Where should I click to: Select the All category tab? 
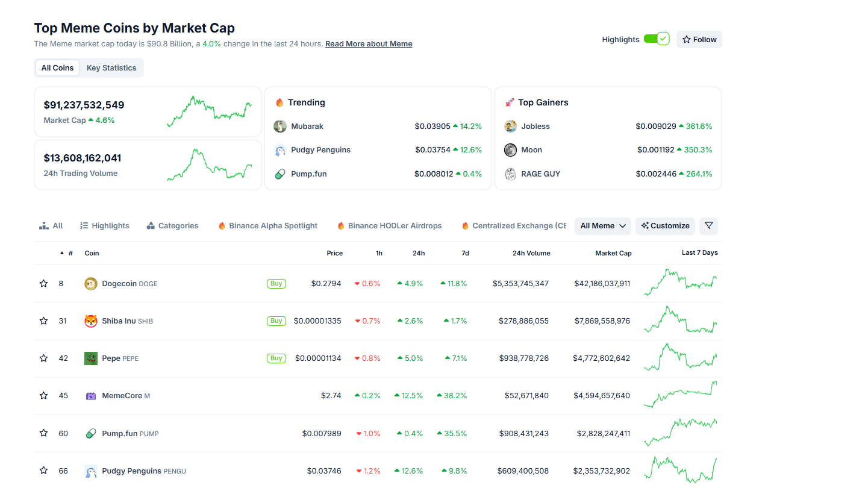click(51, 226)
